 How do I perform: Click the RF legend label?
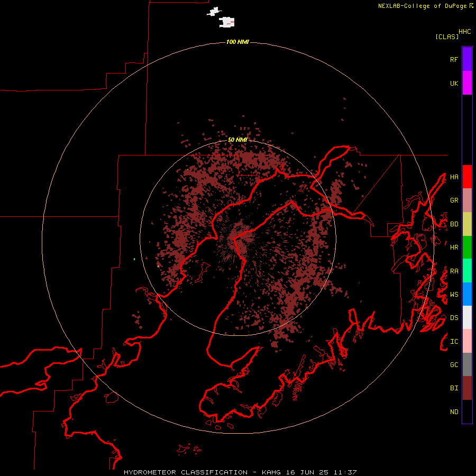pos(454,59)
